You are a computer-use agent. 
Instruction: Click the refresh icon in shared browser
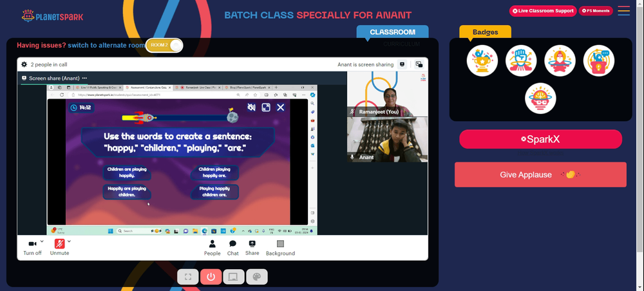(x=62, y=95)
